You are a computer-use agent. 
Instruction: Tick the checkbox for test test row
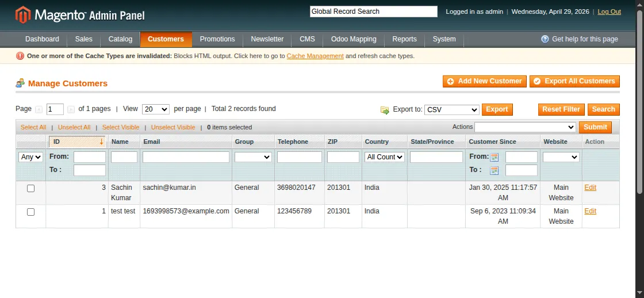(x=31, y=212)
